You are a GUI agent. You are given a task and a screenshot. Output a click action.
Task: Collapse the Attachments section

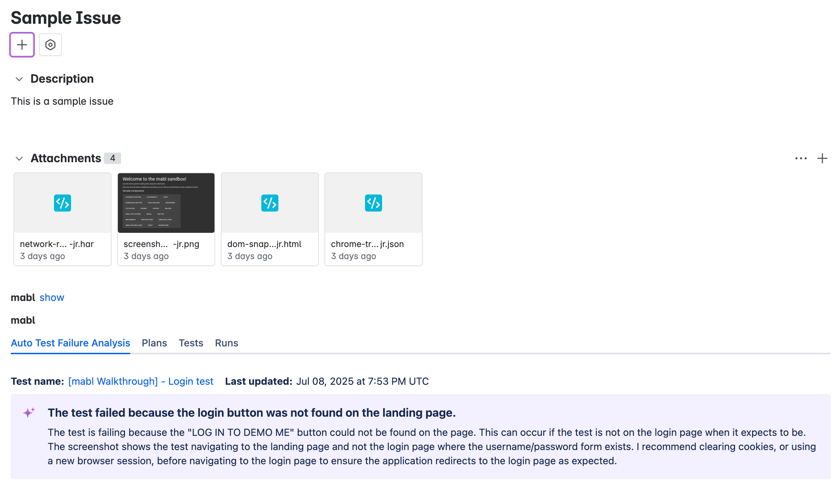tap(20, 159)
